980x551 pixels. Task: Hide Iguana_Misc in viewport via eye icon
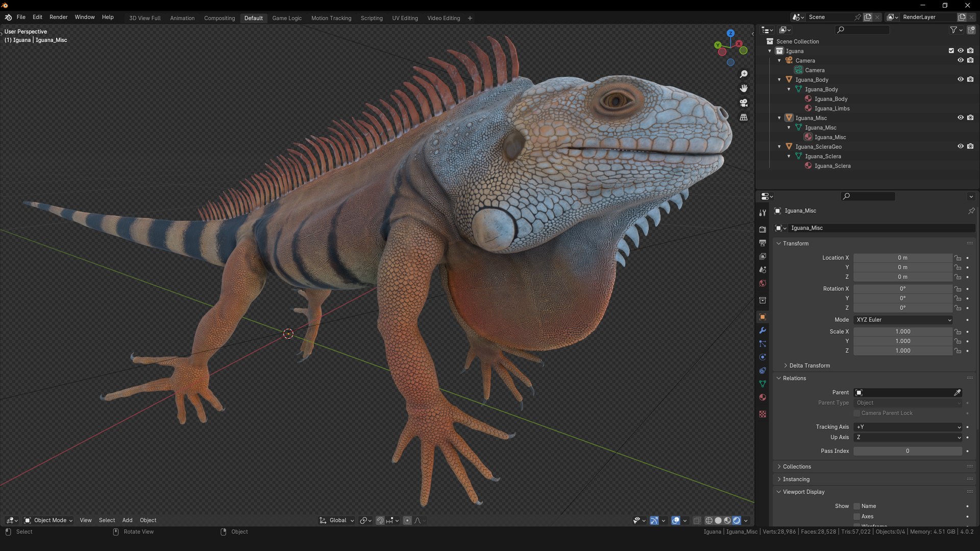[x=960, y=118]
